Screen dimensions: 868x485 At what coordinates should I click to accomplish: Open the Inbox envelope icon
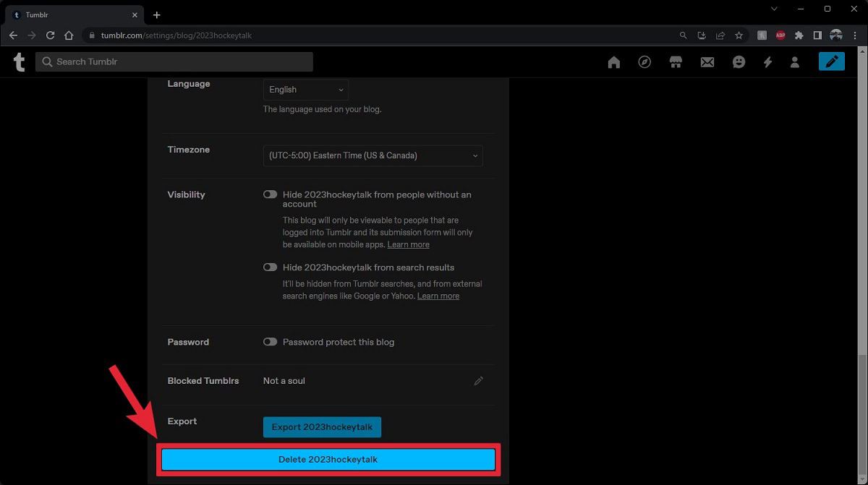coord(707,62)
